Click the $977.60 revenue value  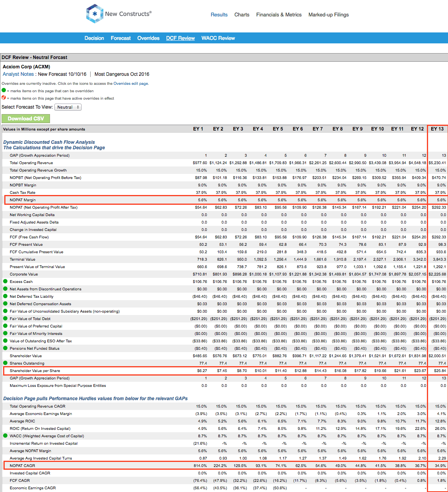tap(200, 163)
